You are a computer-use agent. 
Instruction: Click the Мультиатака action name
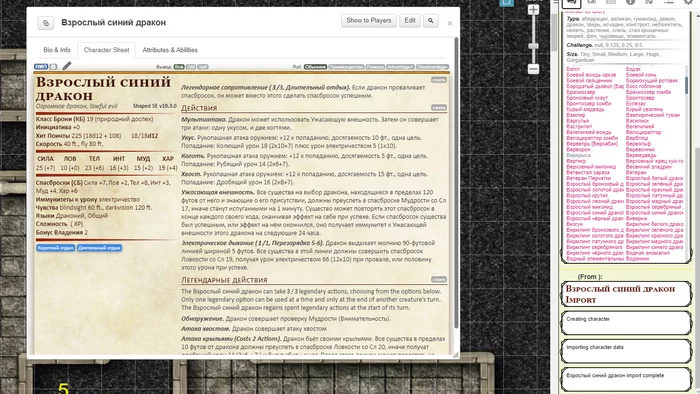[204, 120]
